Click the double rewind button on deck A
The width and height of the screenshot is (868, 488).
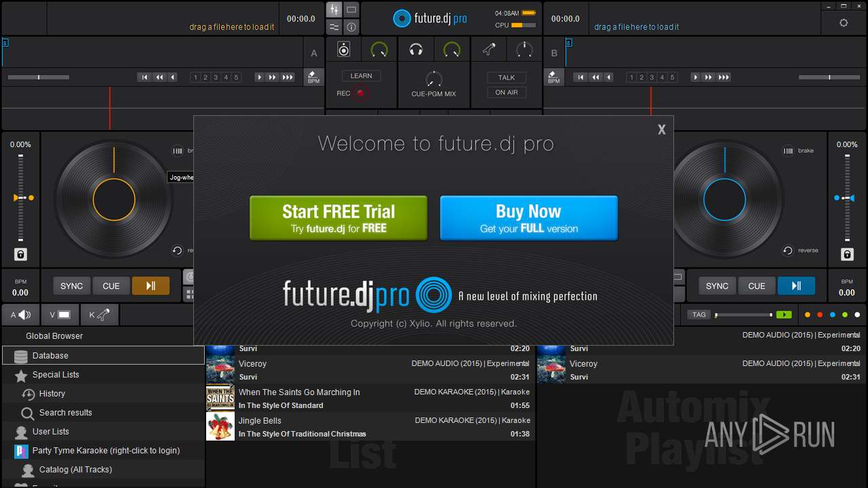pyautogui.click(x=159, y=77)
